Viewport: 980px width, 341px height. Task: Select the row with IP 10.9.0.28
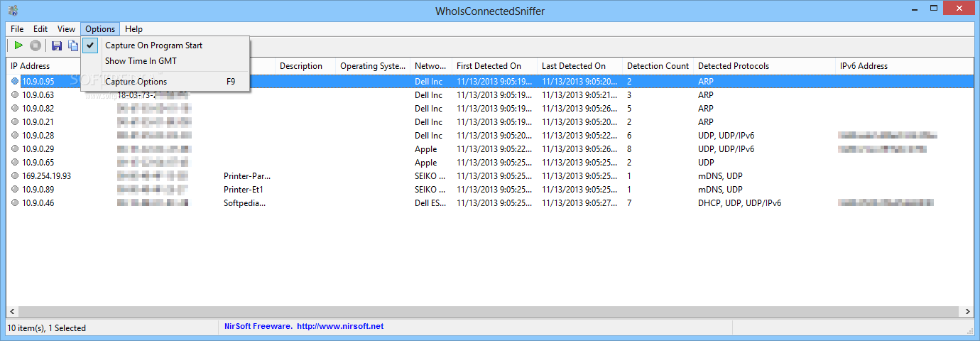pyautogui.click(x=490, y=136)
